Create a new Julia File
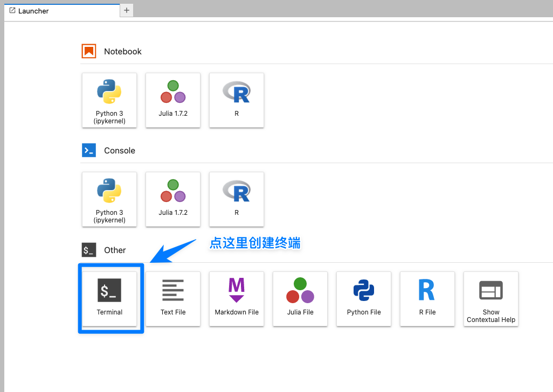Screen dimensions: 553x392 [300, 299]
